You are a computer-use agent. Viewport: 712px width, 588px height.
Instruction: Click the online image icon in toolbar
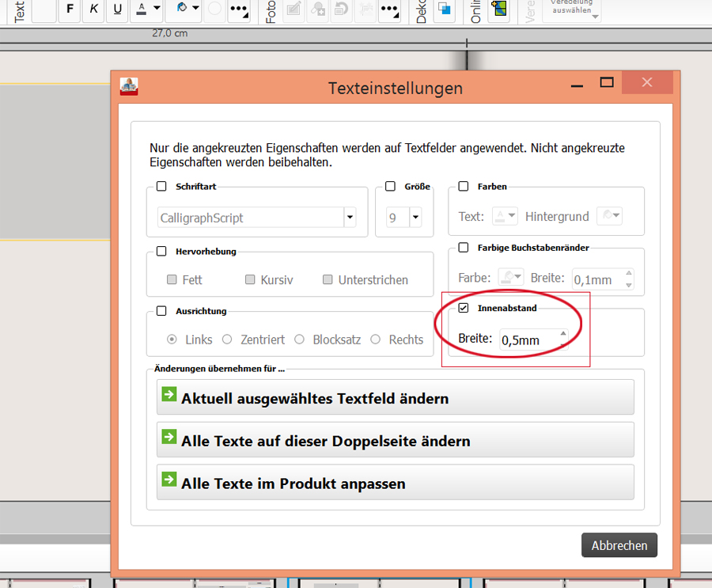click(x=498, y=9)
